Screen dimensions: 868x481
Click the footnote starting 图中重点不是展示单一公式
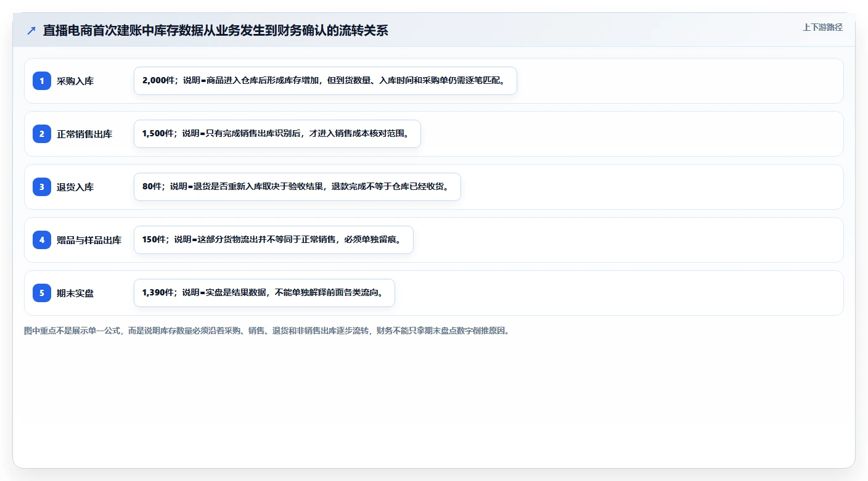[x=267, y=331]
